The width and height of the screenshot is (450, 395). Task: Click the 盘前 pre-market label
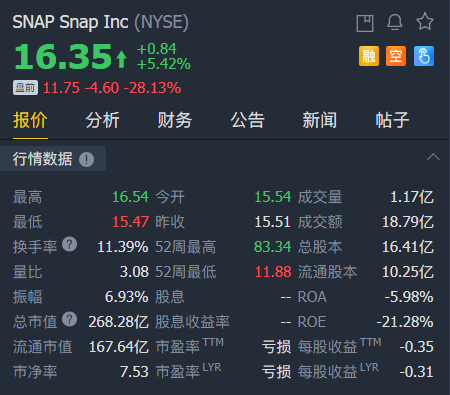[x=25, y=88]
